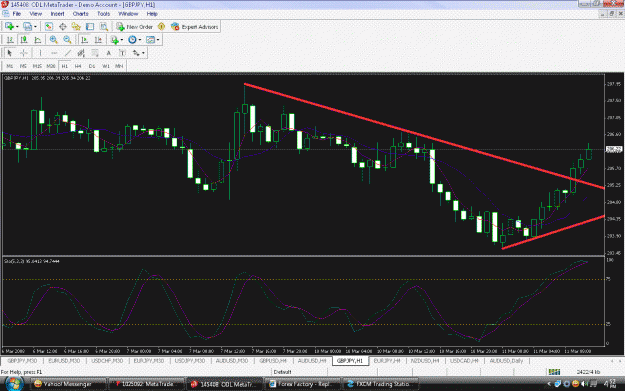Expand the Periods dropdown arrow
This screenshot has width=625, height=391.
(x=140, y=40)
